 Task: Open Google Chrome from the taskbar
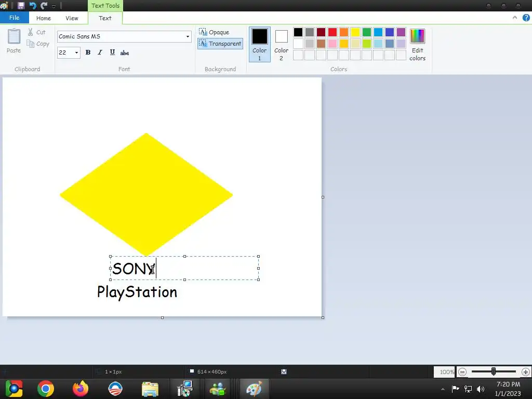tap(46, 389)
